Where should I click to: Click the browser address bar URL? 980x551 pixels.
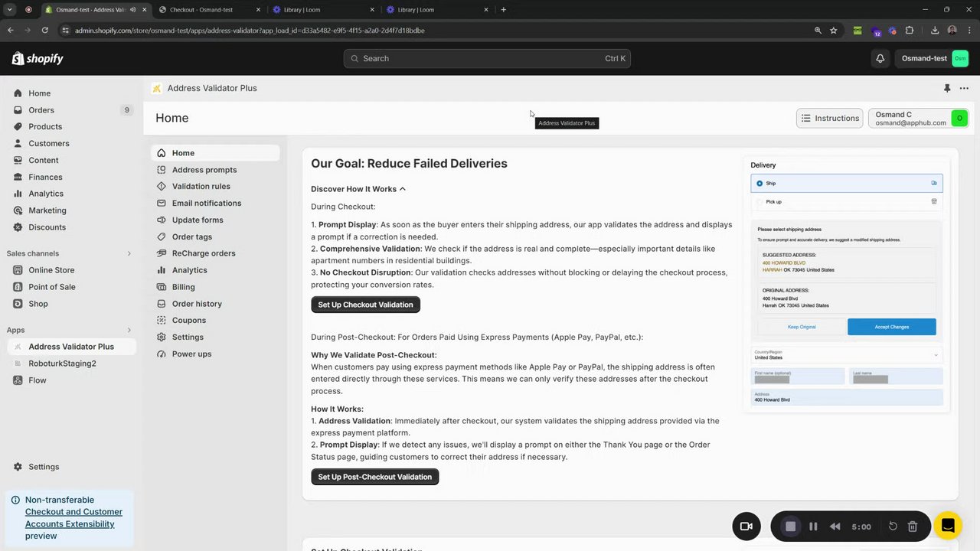(x=250, y=30)
